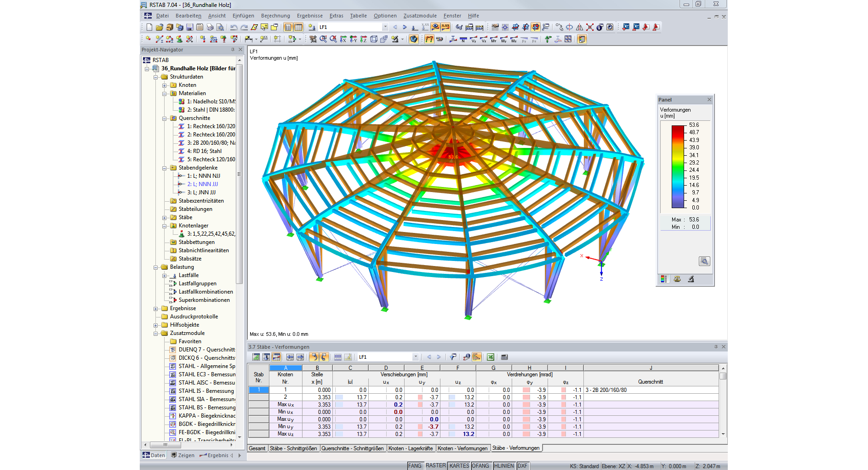Show the N axial force result icon
868x470 pixels.
(x=463, y=39)
